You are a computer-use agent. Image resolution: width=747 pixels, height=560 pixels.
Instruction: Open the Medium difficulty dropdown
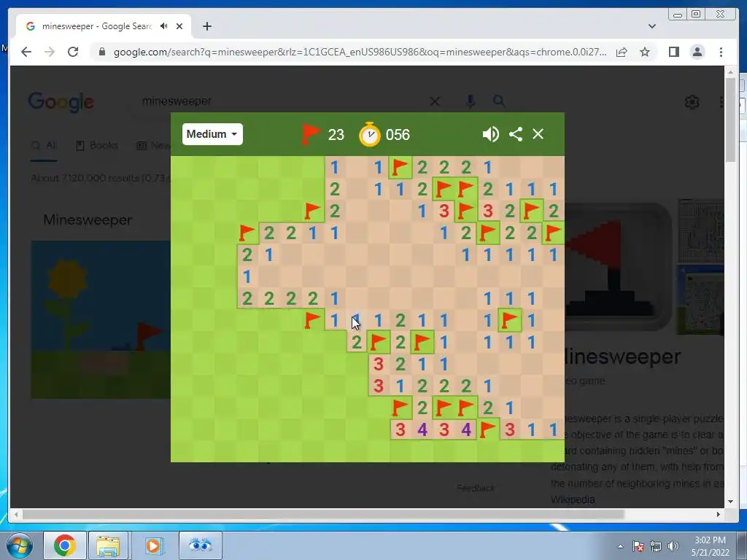tap(212, 134)
